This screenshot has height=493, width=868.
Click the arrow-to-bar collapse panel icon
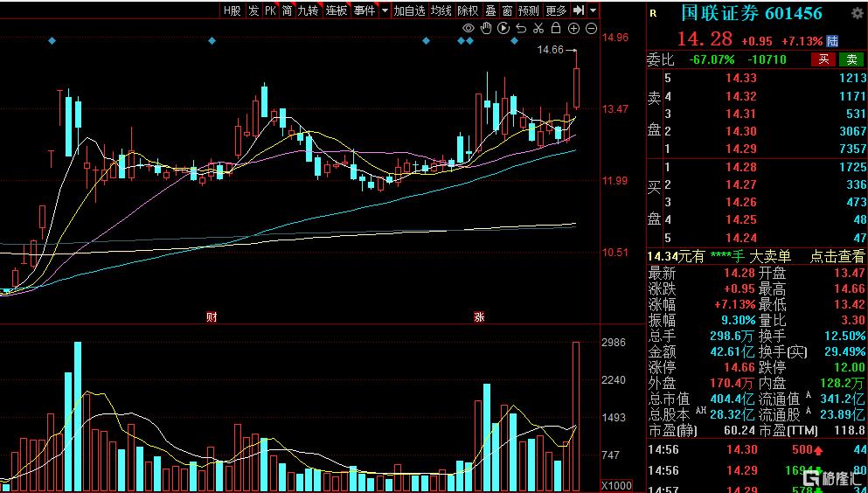point(579,10)
